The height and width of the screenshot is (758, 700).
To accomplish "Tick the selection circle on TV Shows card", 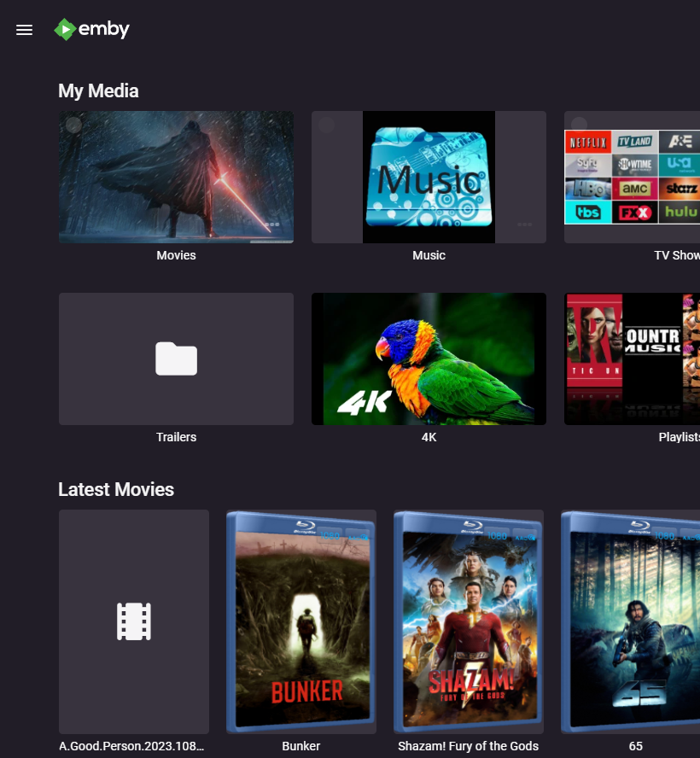I will tap(579, 125).
